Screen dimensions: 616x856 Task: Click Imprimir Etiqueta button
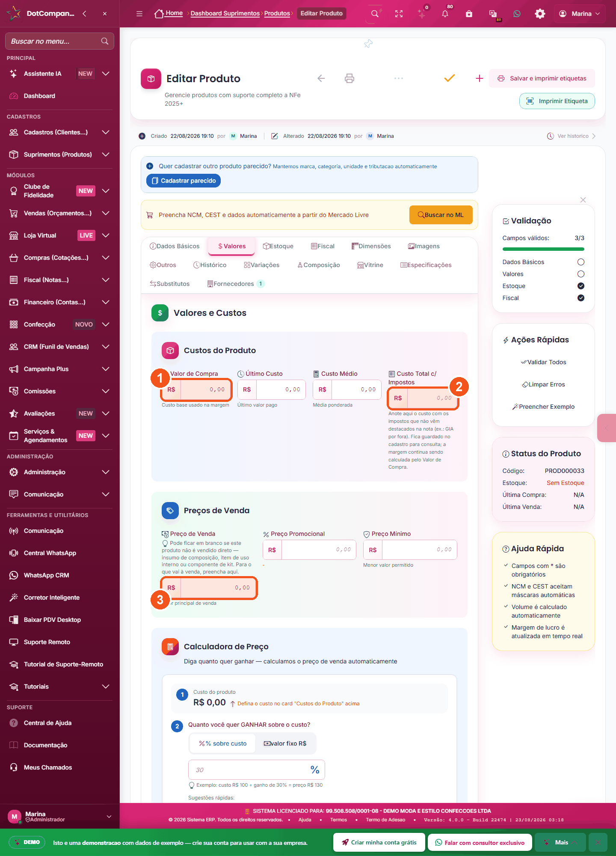(x=557, y=101)
